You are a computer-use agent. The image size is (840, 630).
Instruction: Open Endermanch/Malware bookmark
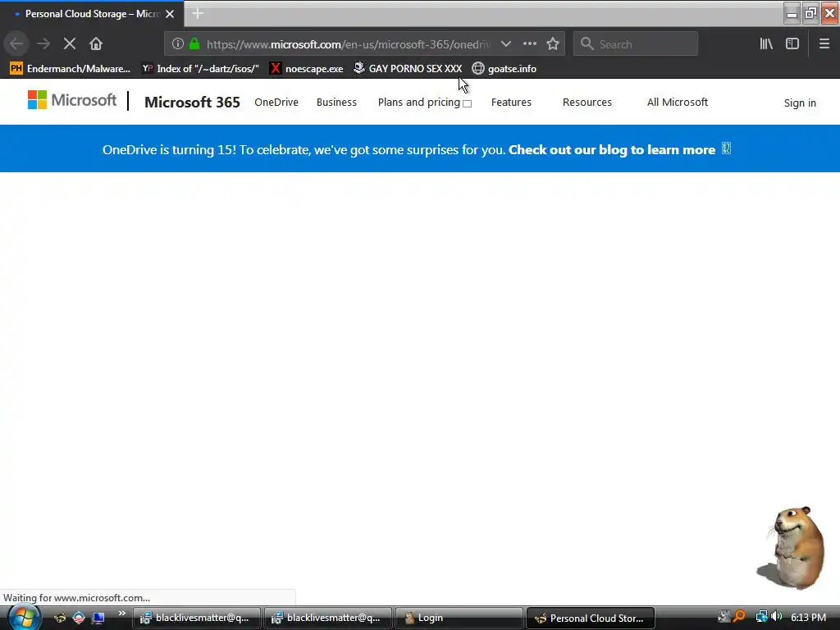tap(71, 69)
